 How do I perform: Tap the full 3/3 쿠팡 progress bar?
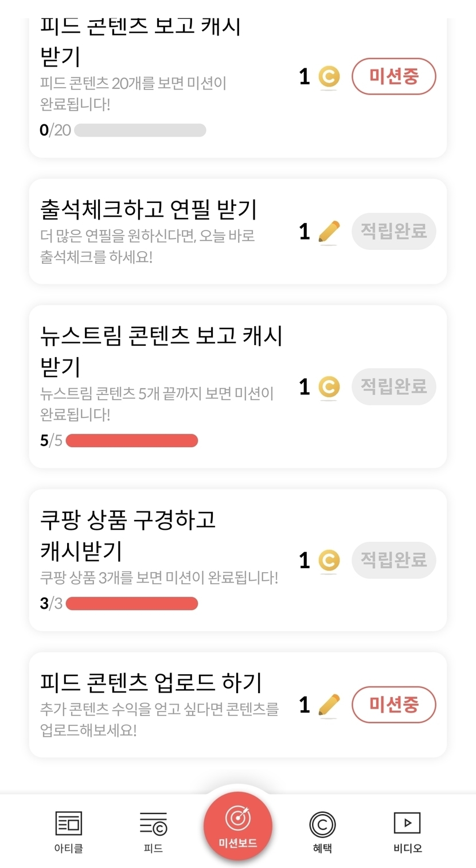coord(132,603)
